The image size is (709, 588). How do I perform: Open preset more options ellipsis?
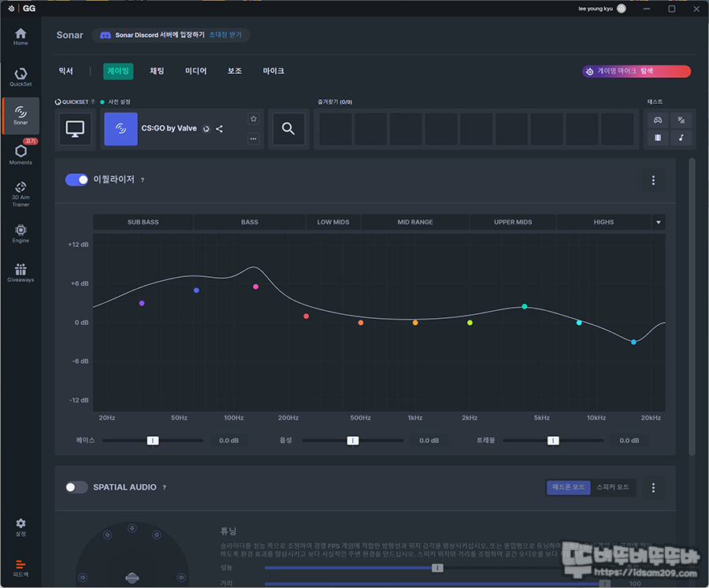tap(254, 139)
